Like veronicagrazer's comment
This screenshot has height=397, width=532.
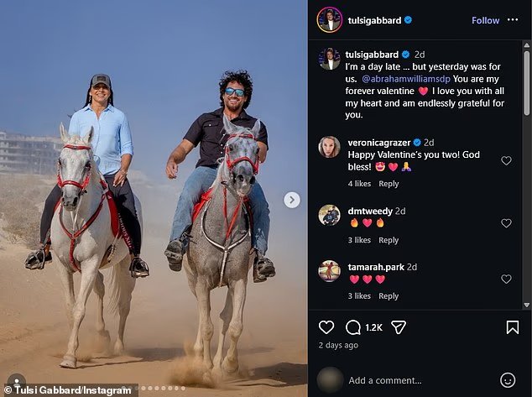click(506, 160)
